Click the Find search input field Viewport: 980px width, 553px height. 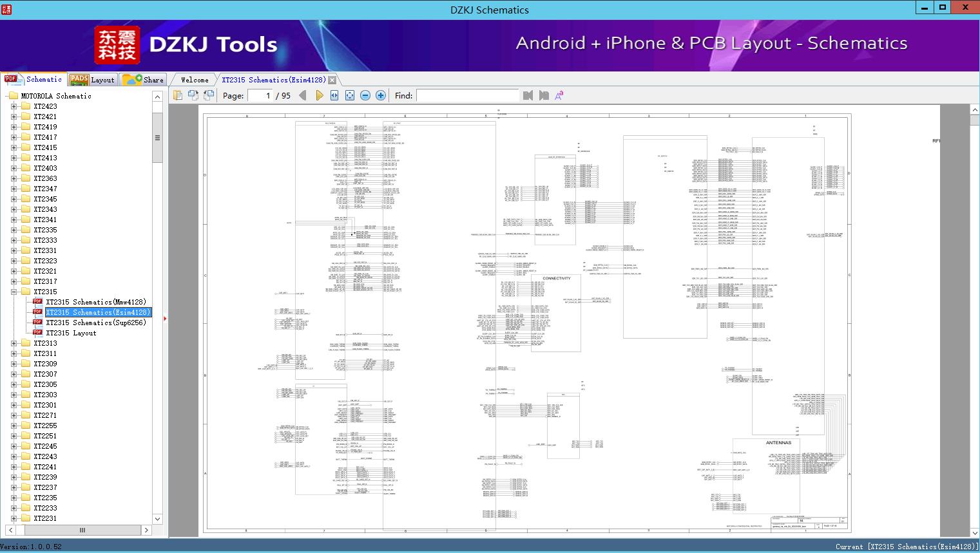pyautogui.click(x=467, y=95)
